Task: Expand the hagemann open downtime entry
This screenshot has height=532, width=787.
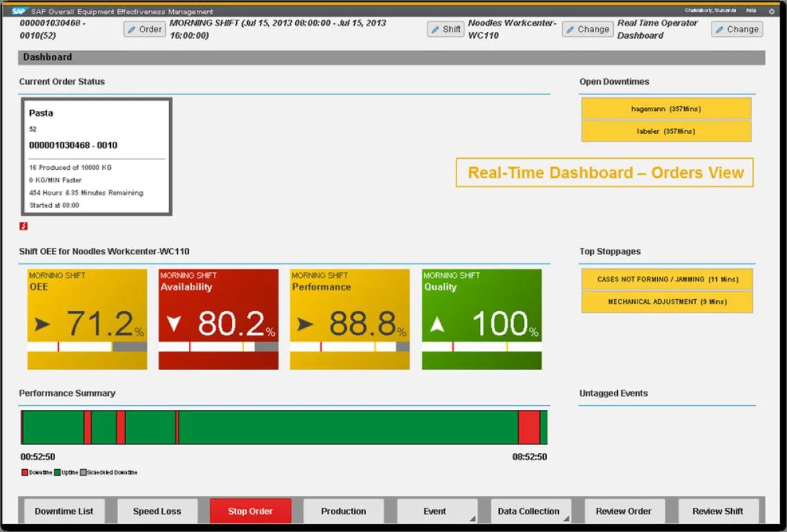Action: pos(666,108)
